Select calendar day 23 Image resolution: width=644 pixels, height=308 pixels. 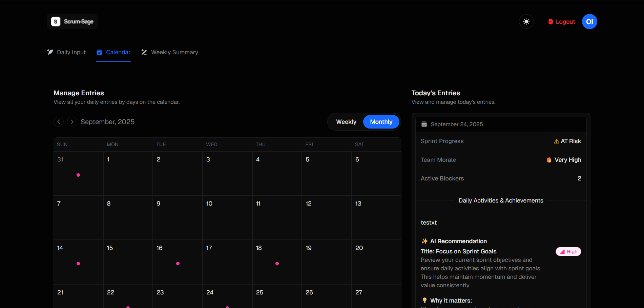[x=178, y=296]
